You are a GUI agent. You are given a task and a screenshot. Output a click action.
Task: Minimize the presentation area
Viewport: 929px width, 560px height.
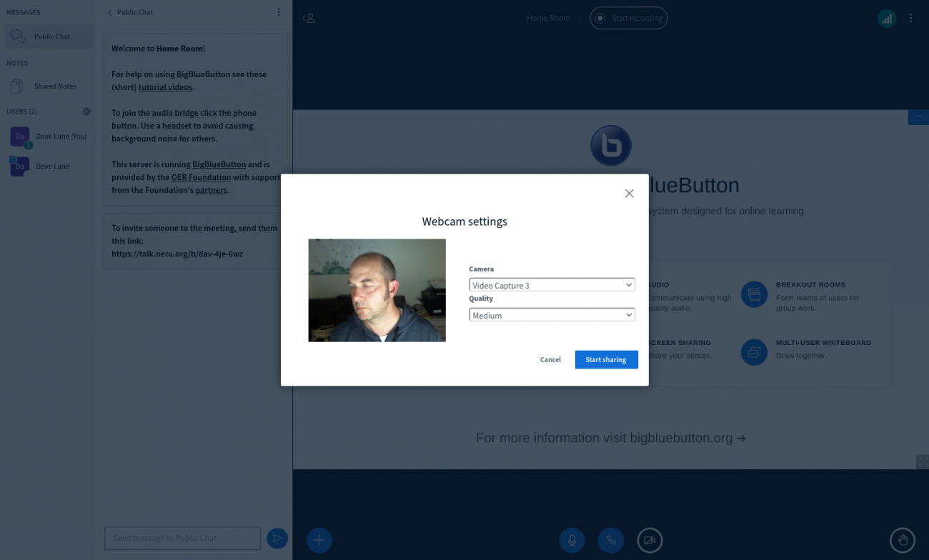tap(918, 117)
